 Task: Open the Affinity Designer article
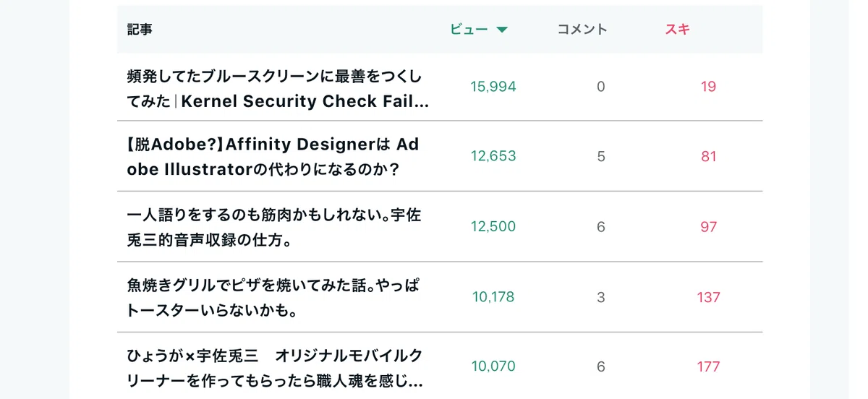273,156
